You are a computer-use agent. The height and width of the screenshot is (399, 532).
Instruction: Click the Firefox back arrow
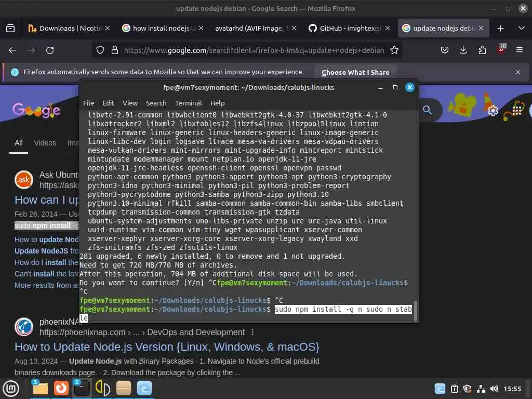point(12,50)
